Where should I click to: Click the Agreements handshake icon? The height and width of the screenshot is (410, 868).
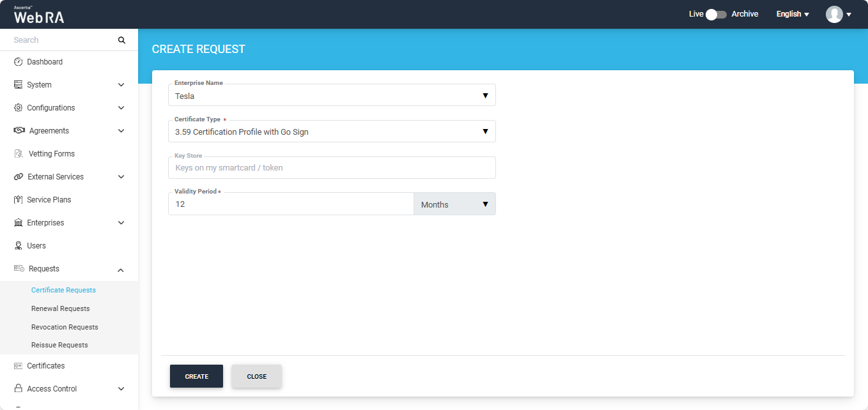(x=19, y=131)
